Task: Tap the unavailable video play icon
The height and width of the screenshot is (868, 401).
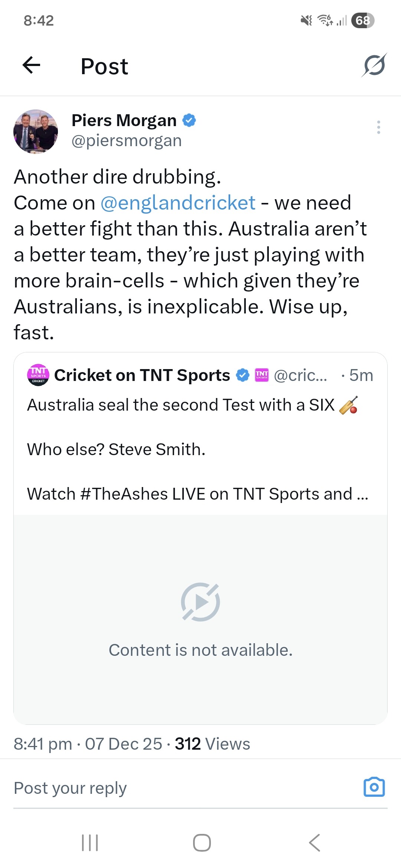Action: [200, 602]
